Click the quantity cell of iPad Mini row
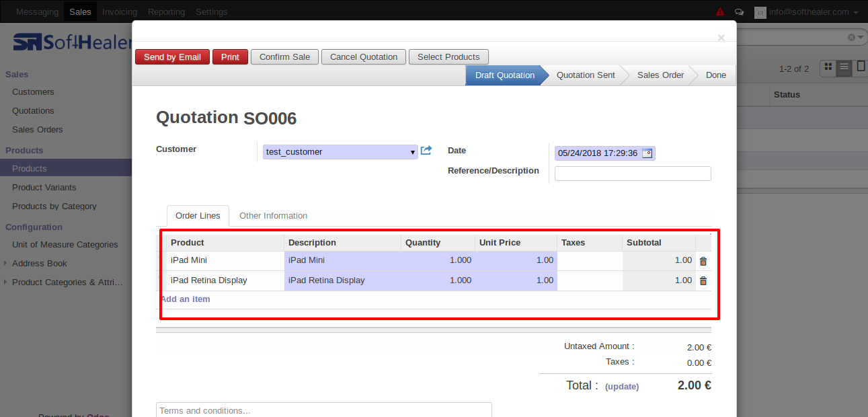The image size is (868, 417). [x=438, y=261]
